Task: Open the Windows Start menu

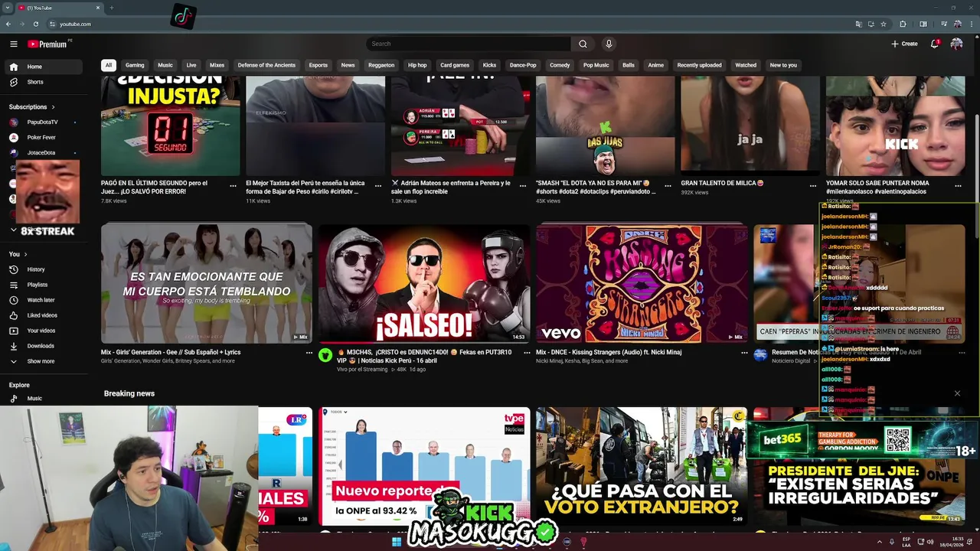Action: (397, 542)
